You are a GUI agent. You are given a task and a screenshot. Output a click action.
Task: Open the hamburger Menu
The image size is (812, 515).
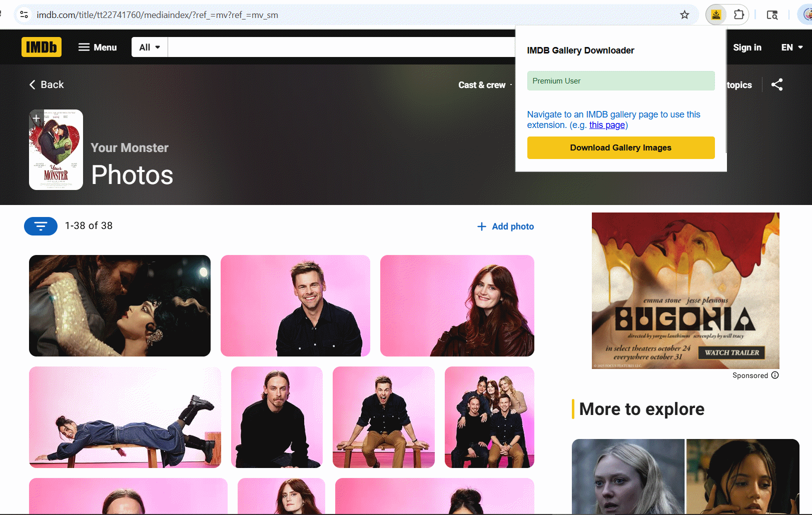pyautogui.click(x=98, y=47)
